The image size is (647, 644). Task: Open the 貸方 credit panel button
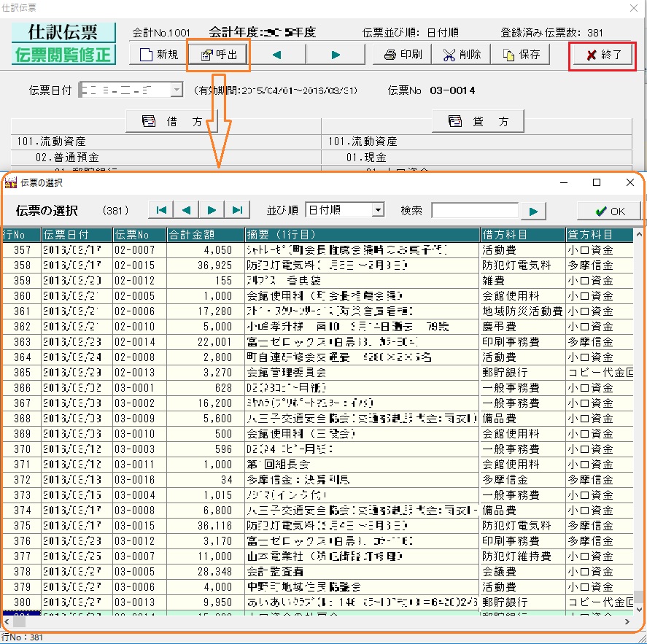(x=478, y=120)
